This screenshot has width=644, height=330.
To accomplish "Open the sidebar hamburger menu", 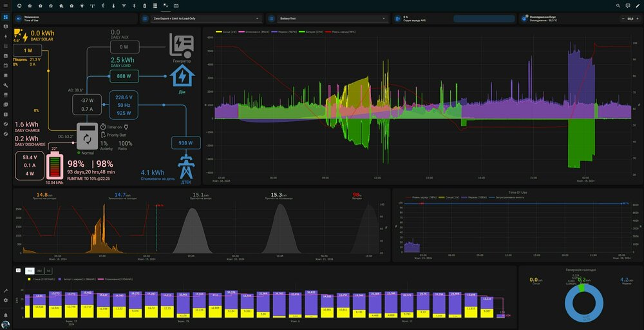I will click(6, 5).
